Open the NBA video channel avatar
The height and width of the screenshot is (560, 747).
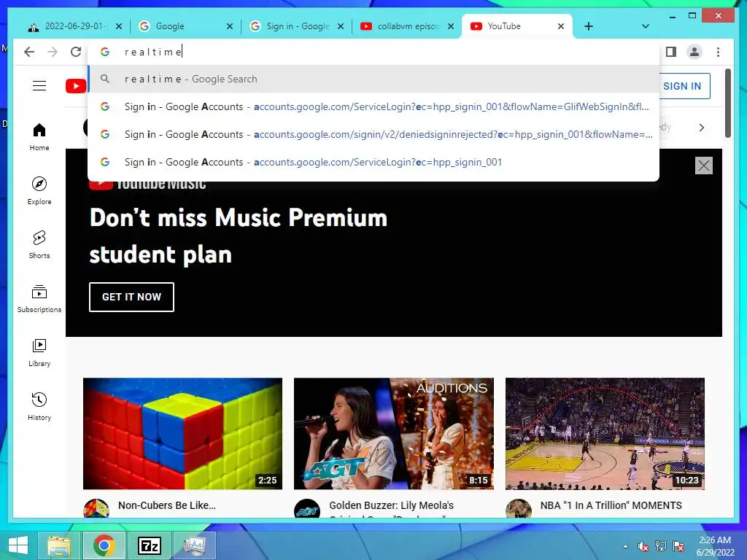(x=519, y=509)
